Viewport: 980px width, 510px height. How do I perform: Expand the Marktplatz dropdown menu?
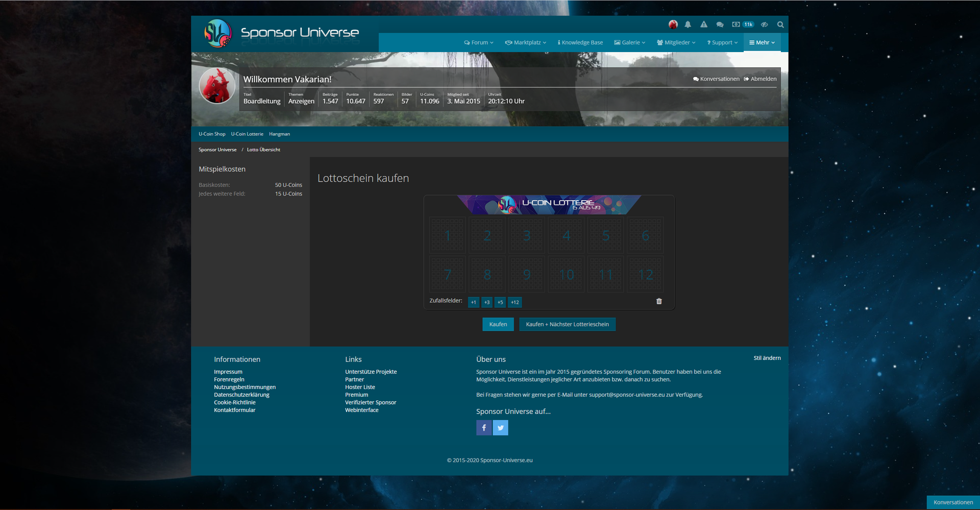click(526, 43)
